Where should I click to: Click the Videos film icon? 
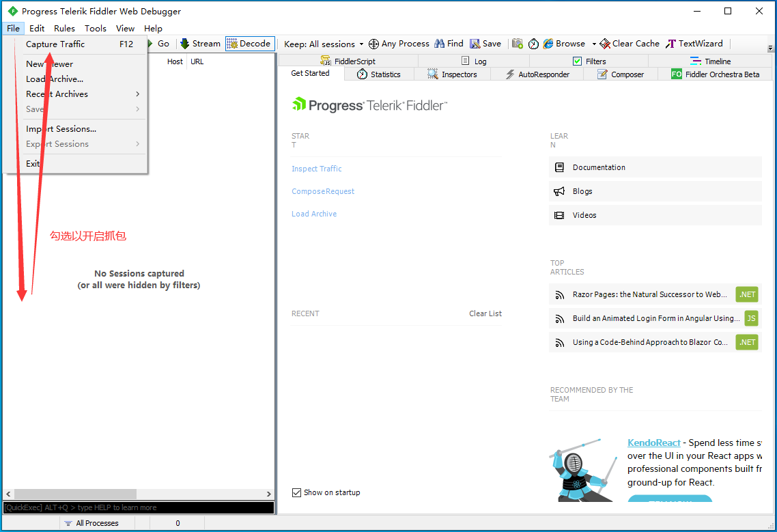tap(559, 215)
